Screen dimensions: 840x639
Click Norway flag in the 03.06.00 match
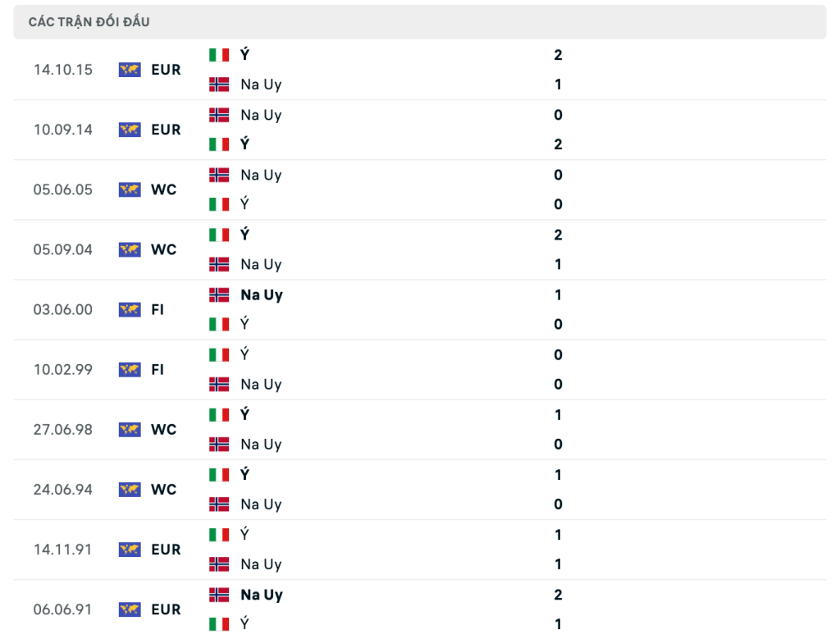point(219,294)
